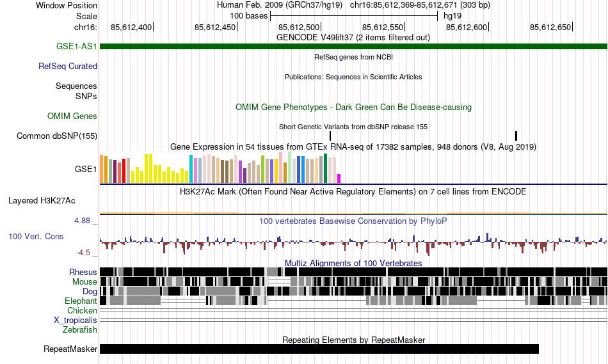Click the OMIM Gene Phenotypes title
The height and width of the screenshot is (364, 608).
coord(353,107)
